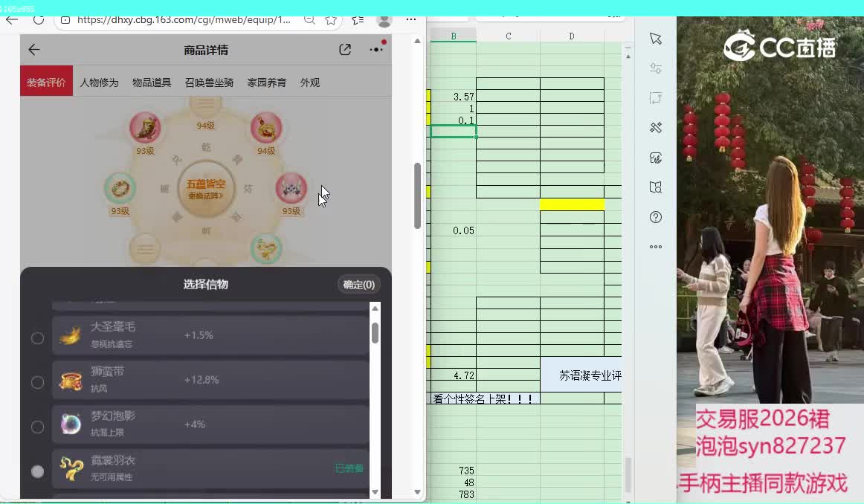Click the 已装备 label on 霓裳羽衣

(x=349, y=469)
